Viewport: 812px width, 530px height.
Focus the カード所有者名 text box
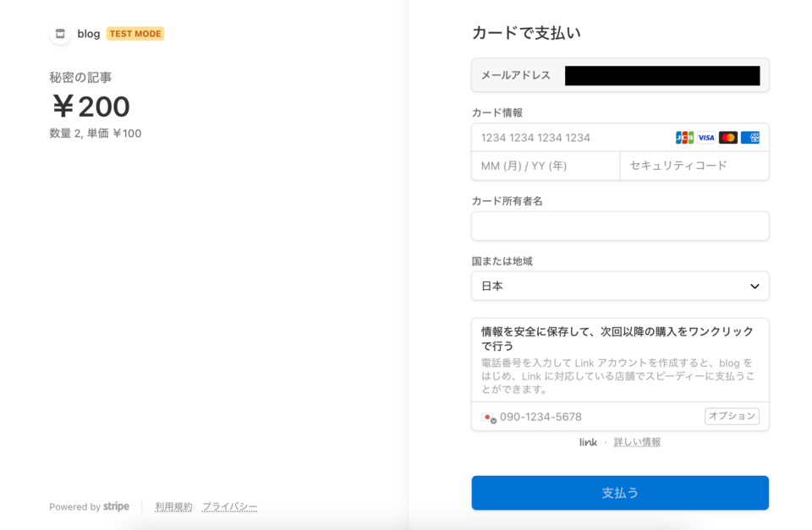[x=620, y=227]
